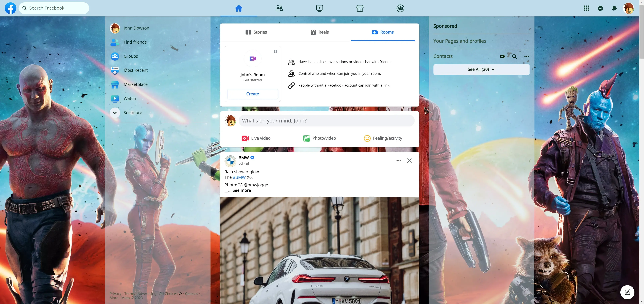
Task: Open the Watch video icon in top bar
Action: click(x=319, y=8)
